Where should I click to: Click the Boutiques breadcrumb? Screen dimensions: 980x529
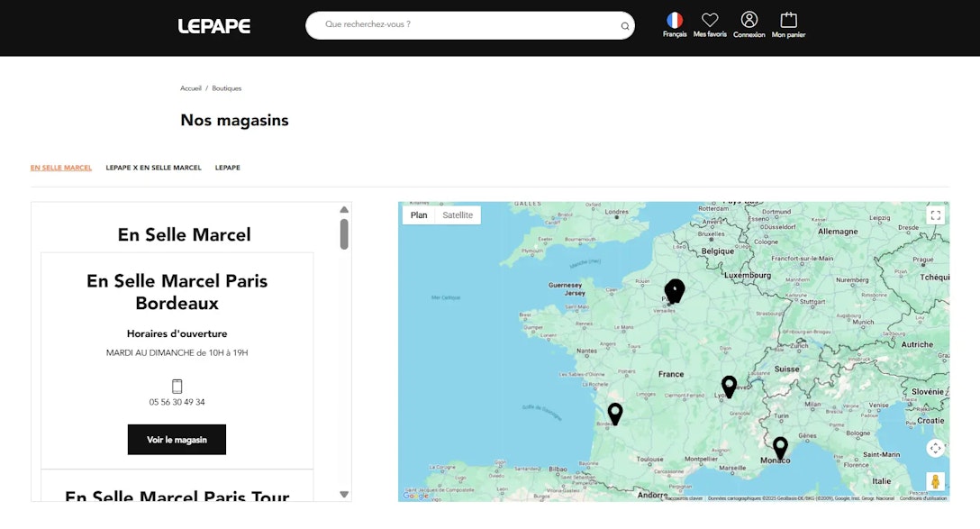point(226,88)
